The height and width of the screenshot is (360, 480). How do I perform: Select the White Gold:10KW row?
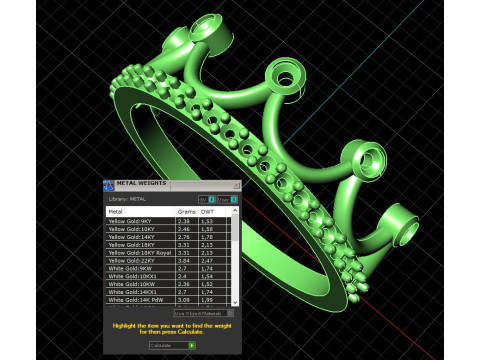point(168,284)
